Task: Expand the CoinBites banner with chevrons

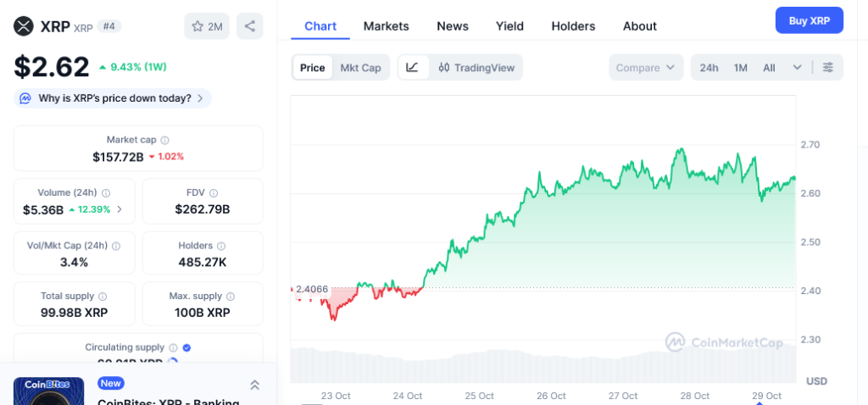Action: pyautogui.click(x=254, y=386)
